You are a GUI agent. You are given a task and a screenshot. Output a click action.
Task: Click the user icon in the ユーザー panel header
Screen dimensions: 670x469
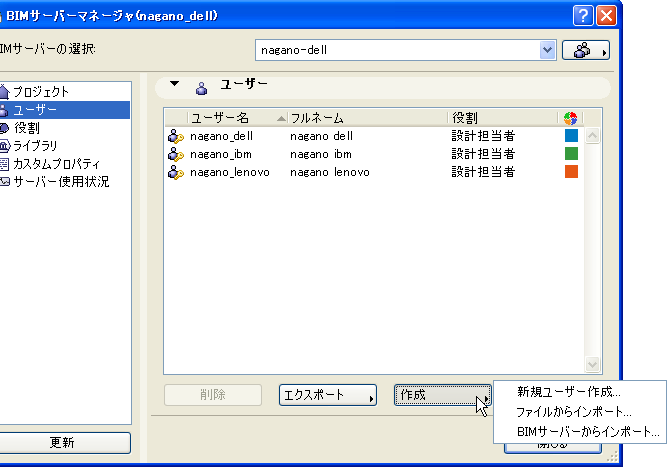pos(202,88)
